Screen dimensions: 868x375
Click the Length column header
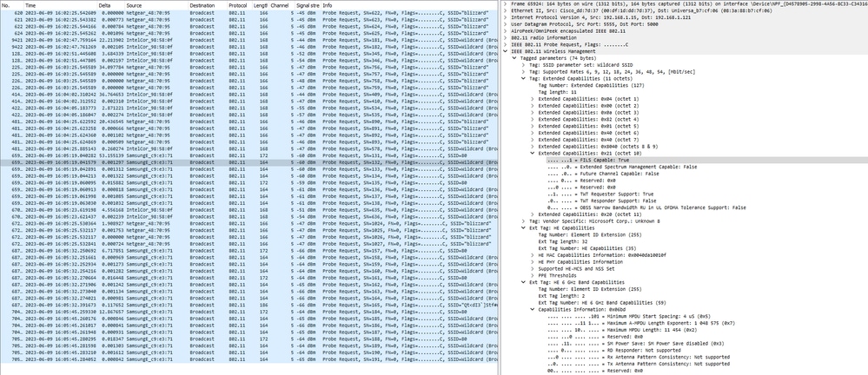261,5
